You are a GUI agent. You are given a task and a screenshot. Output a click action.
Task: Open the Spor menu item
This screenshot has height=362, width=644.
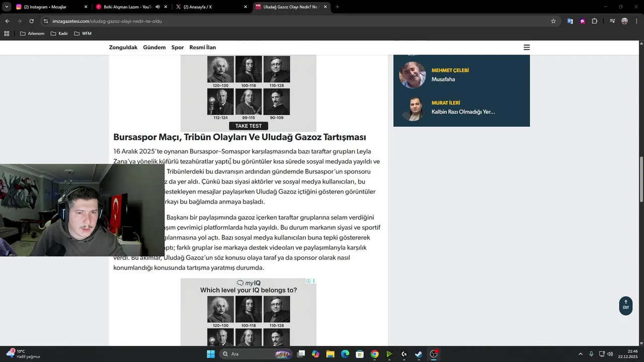tap(178, 47)
